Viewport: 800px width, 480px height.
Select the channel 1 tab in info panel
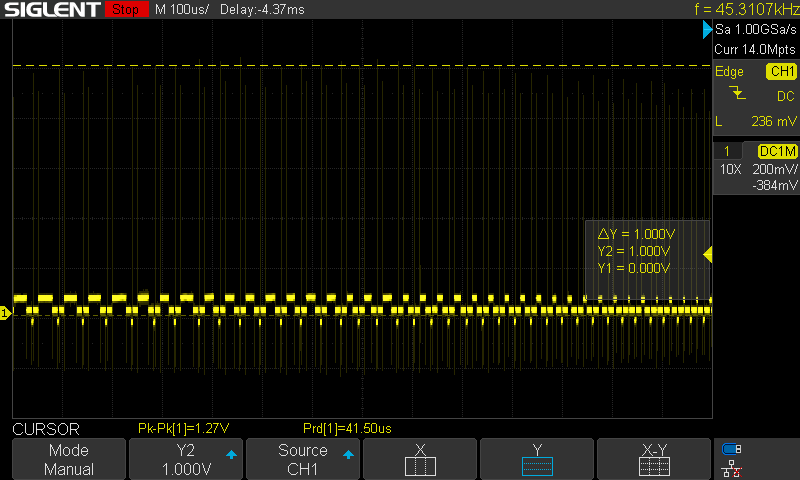tap(727, 150)
